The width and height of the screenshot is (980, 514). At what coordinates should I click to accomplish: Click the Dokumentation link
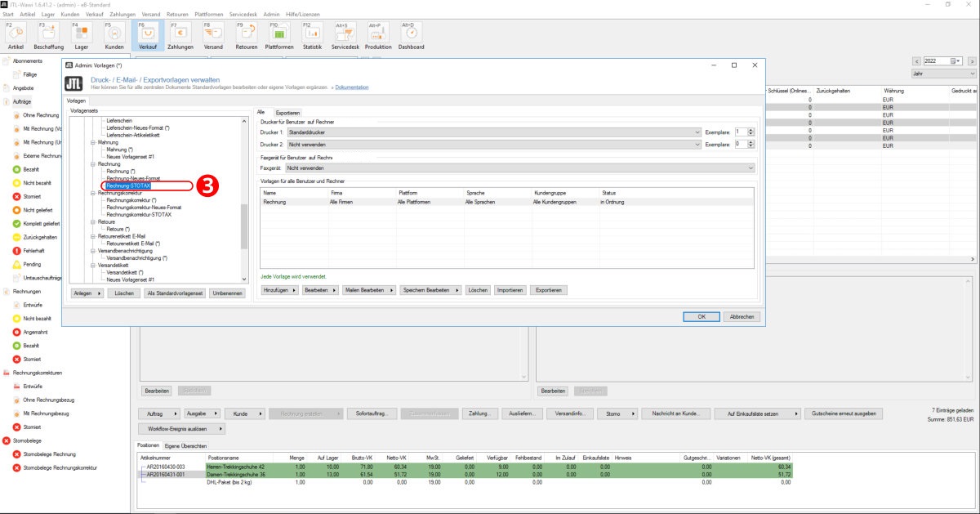pyautogui.click(x=351, y=87)
